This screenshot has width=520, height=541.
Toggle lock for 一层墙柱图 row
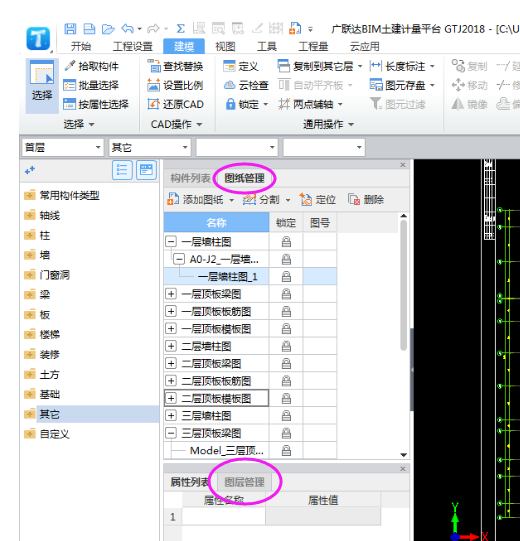point(286,242)
